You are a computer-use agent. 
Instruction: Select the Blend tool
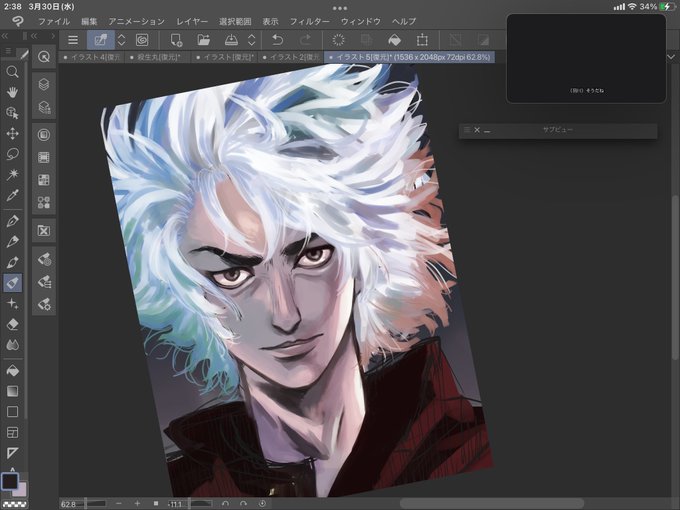click(12, 345)
